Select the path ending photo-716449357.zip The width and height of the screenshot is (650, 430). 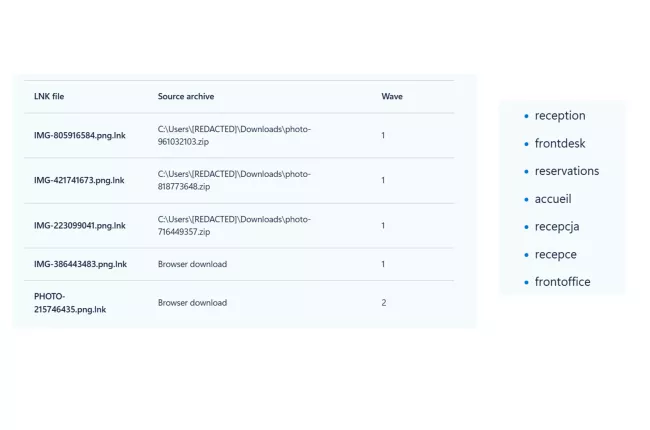(x=234, y=225)
